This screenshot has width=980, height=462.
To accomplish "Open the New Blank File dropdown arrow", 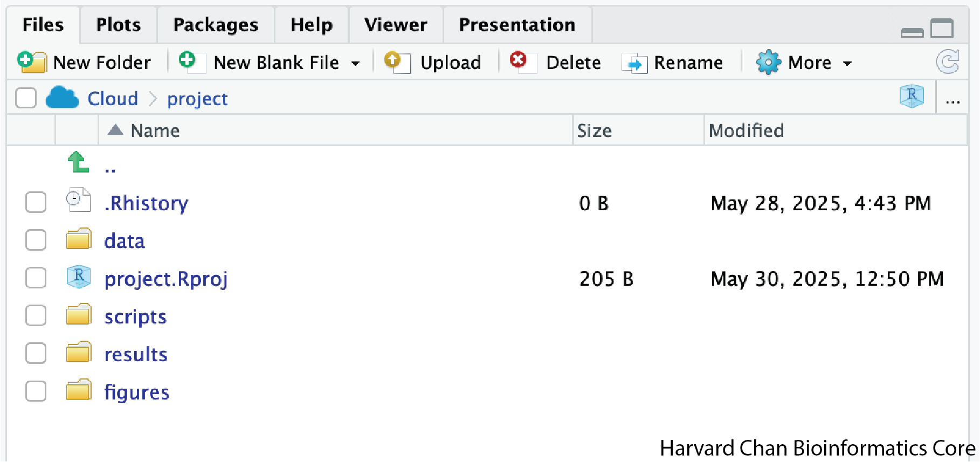I will pos(356,63).
